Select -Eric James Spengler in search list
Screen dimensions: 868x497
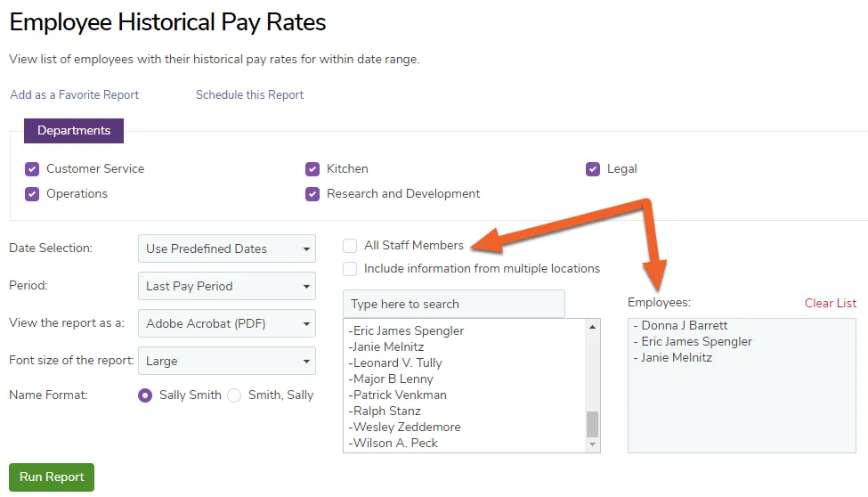(x=406, y=330)
